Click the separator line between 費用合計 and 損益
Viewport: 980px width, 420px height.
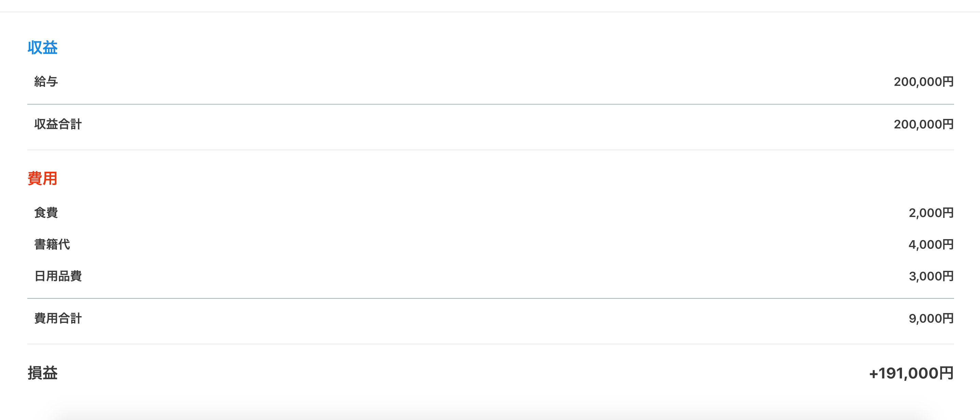click(x=490, y=344)
